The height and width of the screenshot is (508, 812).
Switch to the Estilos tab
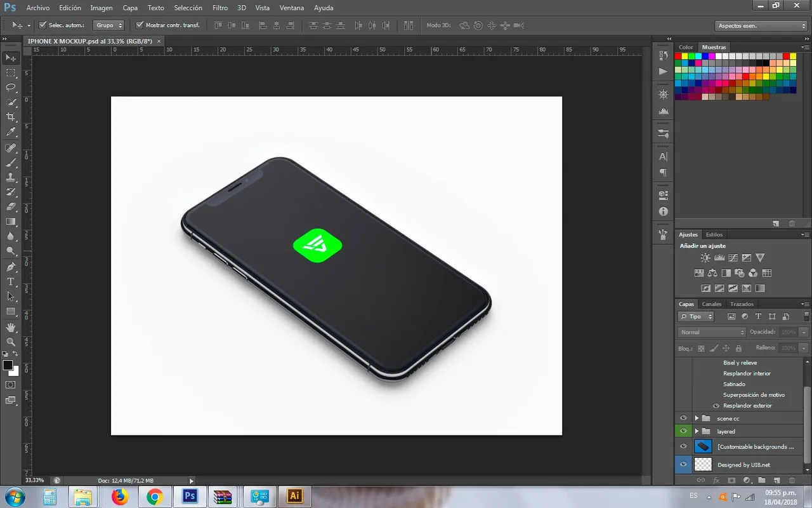pos(714,234)
